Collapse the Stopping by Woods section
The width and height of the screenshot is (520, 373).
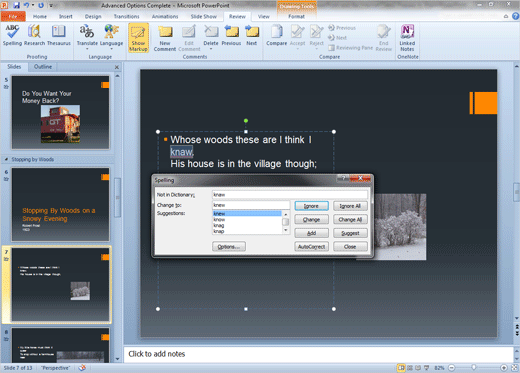[x=6, y=159]
